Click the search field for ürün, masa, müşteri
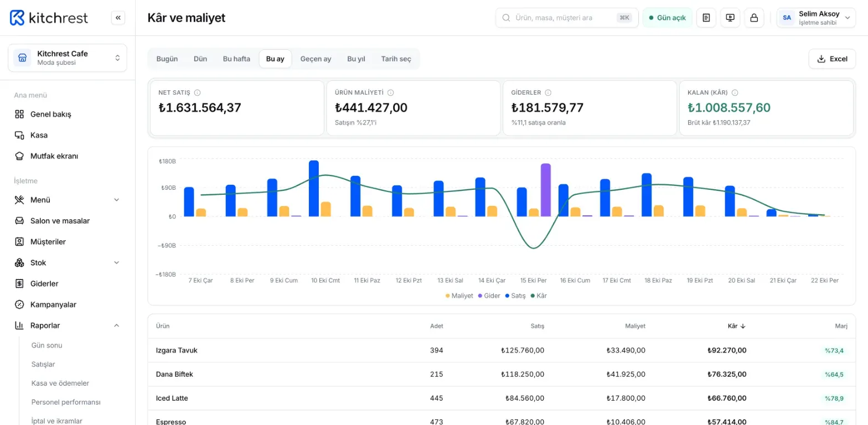 [x=567, y=18]
